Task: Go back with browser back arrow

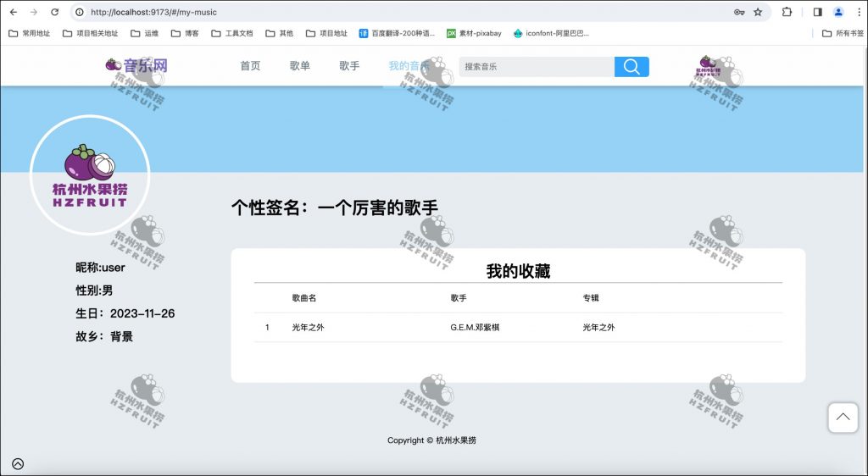Action: coord(14,12)
